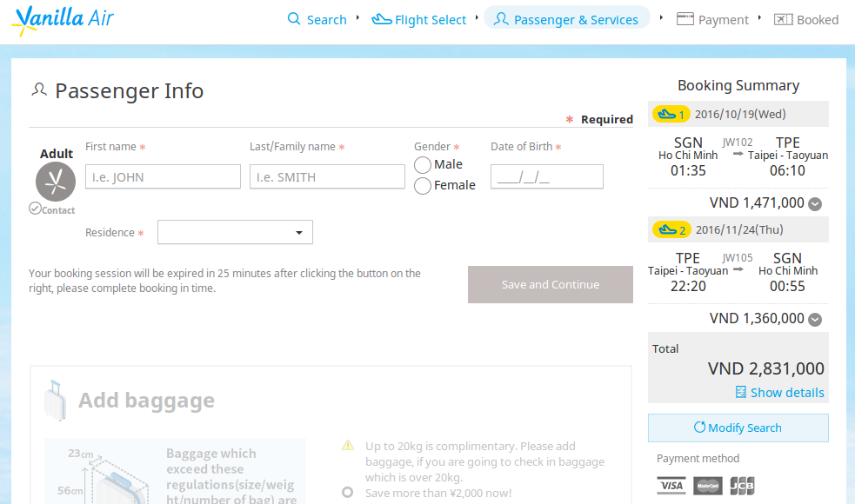Click the Save and Continue button
855x504 pixels.
coord(551,284)
